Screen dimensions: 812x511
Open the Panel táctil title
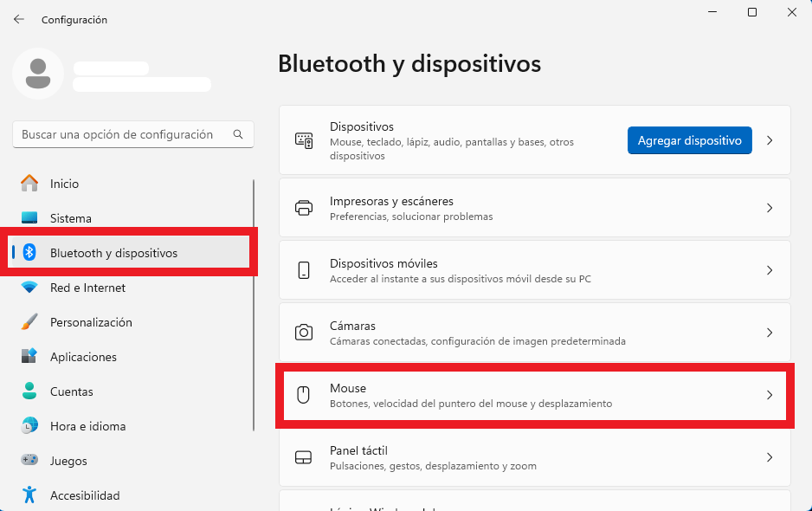pos(358,450)
